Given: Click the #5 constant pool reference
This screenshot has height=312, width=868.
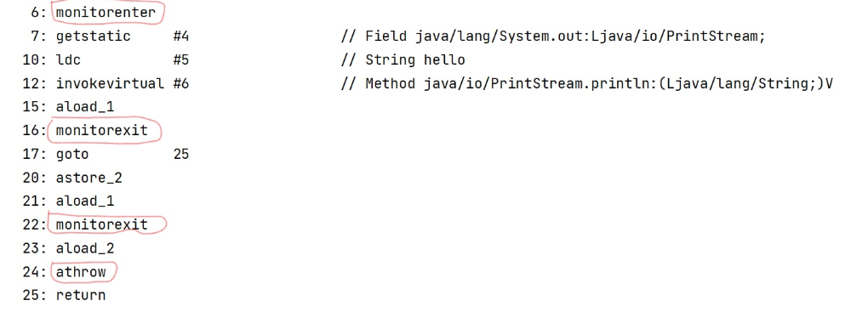Looking at the screenshot, I should pyautogui.click(x=181, y=60).
